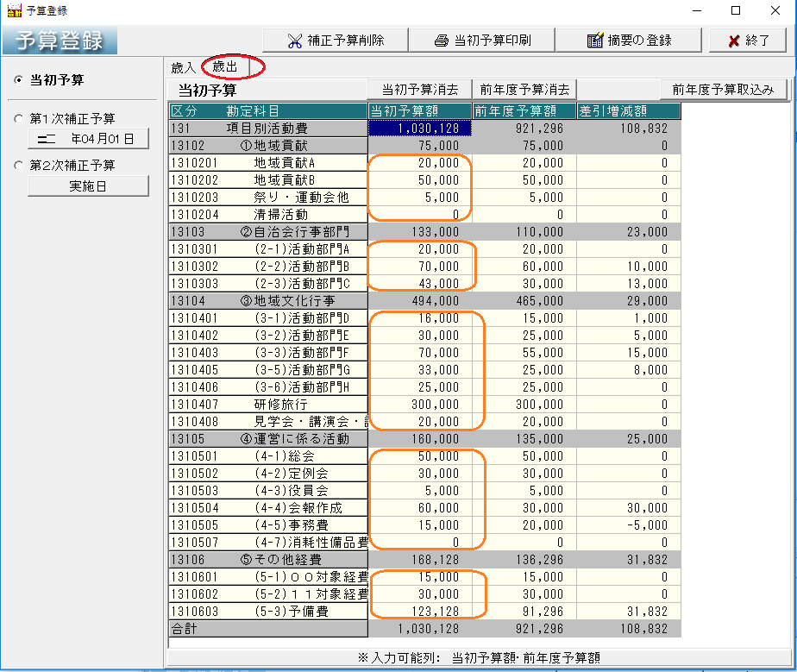This screenshot has width=797, height=672.
Task: Select the 当初予算 radio button
Action: click(x=18, y=80)
